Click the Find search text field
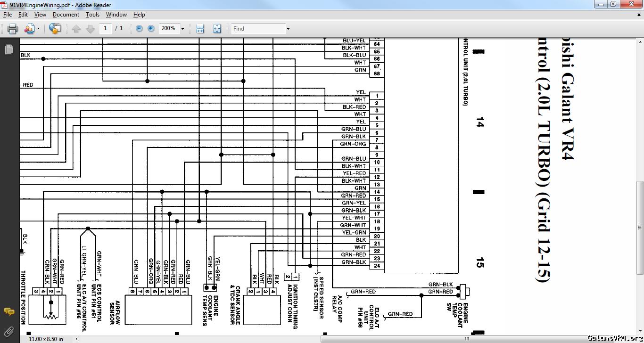The image size is (644, 343). (x=257, y=29)
